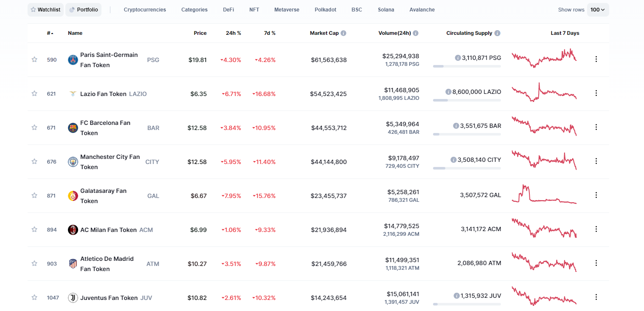Favorite Manchester City Fan Token with star
This screenshot has height=311, width=644.
tap(34, 161)
